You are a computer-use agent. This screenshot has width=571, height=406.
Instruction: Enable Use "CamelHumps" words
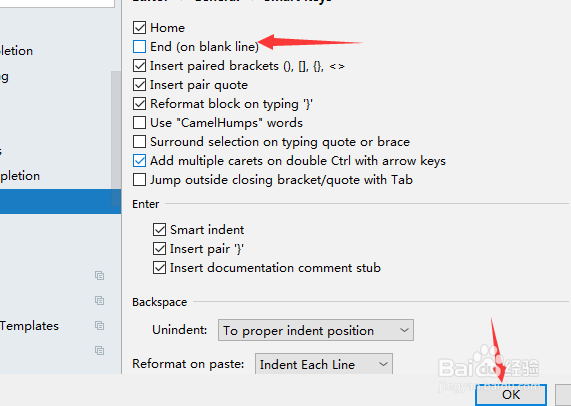click(139, 123)
